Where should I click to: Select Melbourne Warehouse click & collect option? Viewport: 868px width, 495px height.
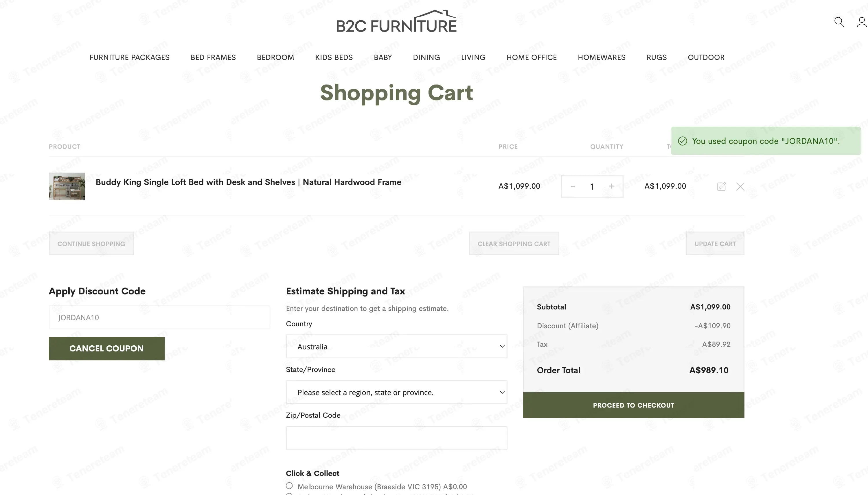click(289, 486)
